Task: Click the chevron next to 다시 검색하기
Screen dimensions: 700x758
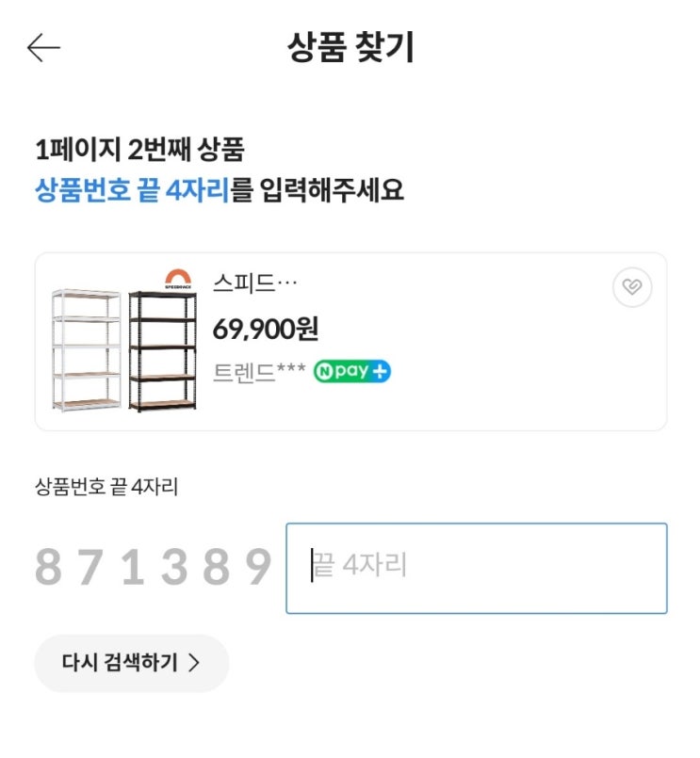Action: click(x=194, y=663)
